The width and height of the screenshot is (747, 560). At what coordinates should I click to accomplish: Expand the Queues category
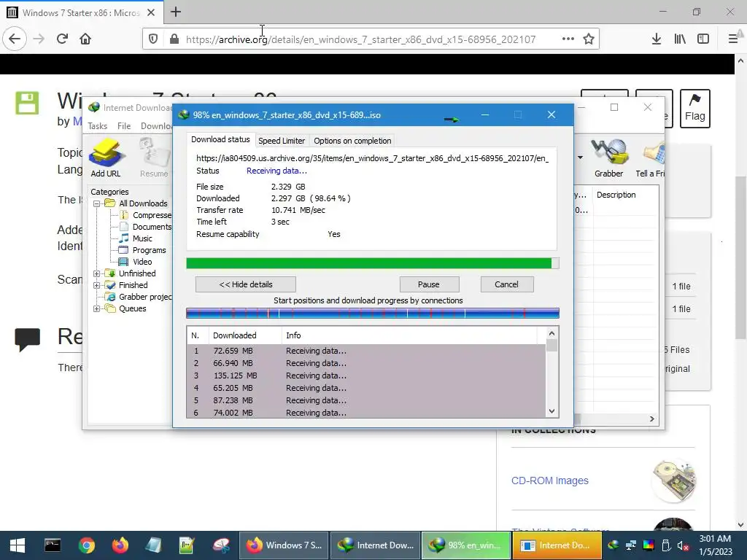click(x=97, y=308)
